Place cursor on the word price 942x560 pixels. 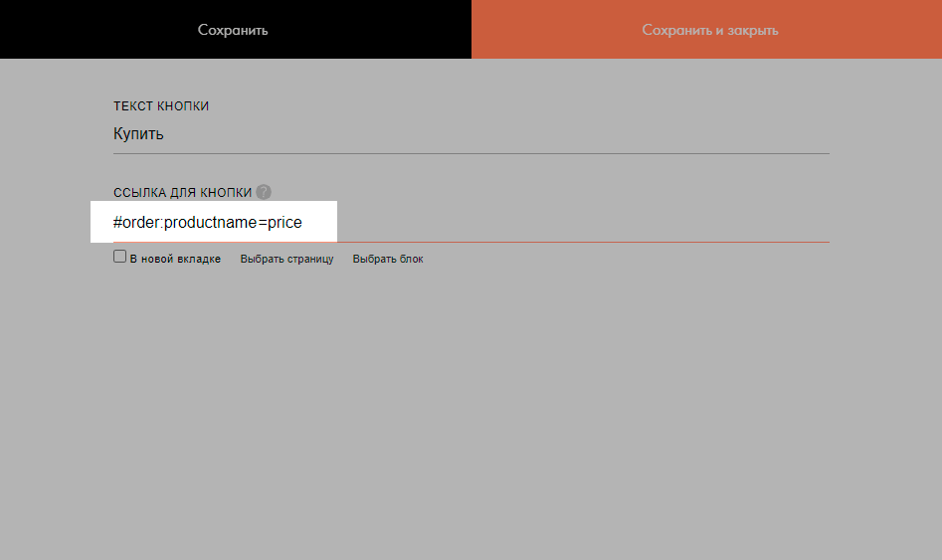[284, 223]
